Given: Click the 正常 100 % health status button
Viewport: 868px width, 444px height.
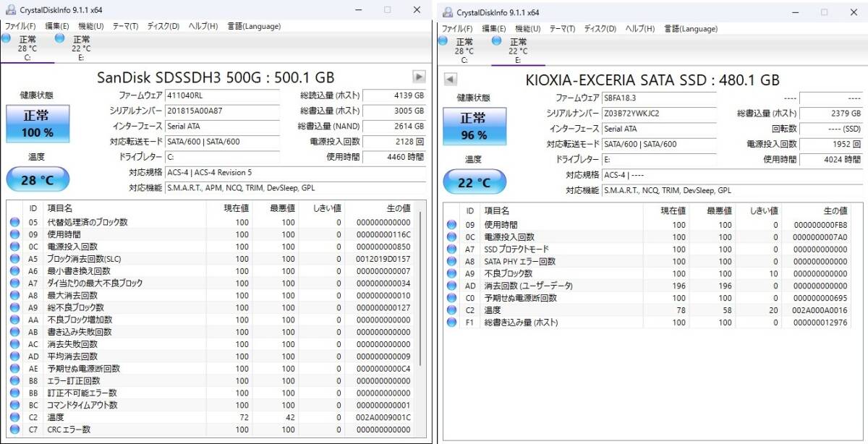Looking at the screenshot, I should (x=38, y=124).
